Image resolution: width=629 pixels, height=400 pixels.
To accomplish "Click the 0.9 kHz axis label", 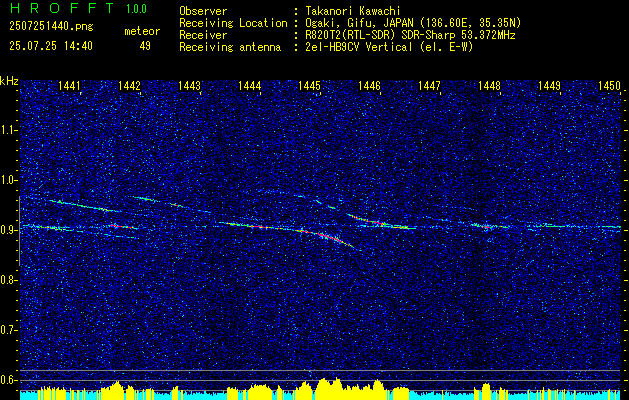I will pyautogui.click(x=8, y=230).
